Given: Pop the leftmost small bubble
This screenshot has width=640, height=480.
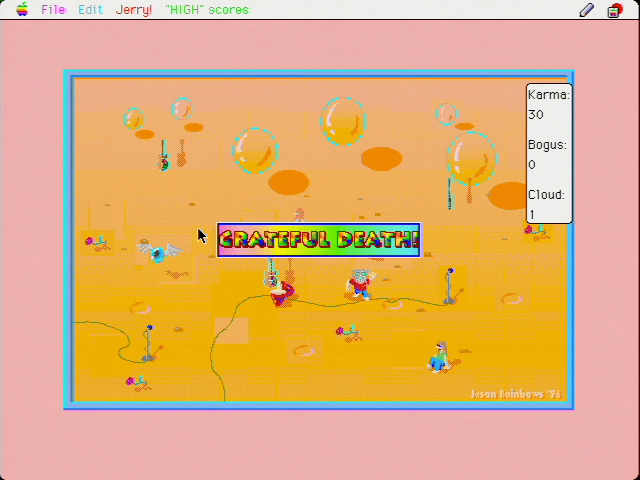Looking at the screenshot, I should point(133,119).
